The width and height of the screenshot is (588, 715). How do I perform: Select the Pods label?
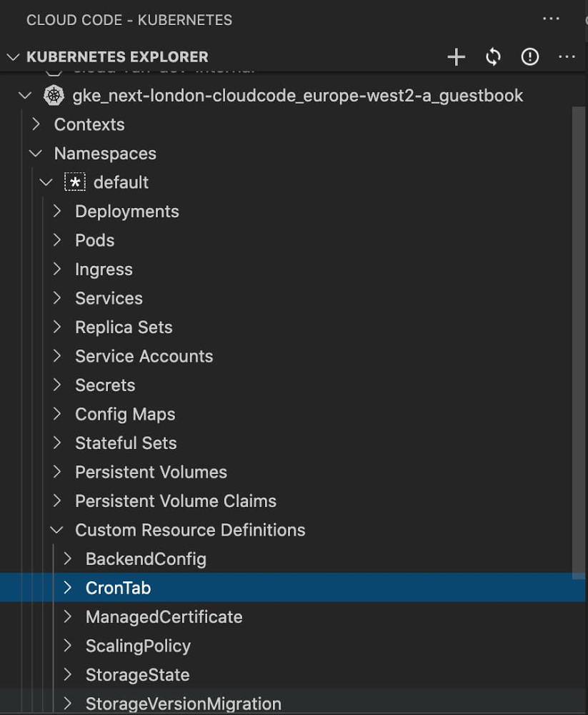click(95, 240)
